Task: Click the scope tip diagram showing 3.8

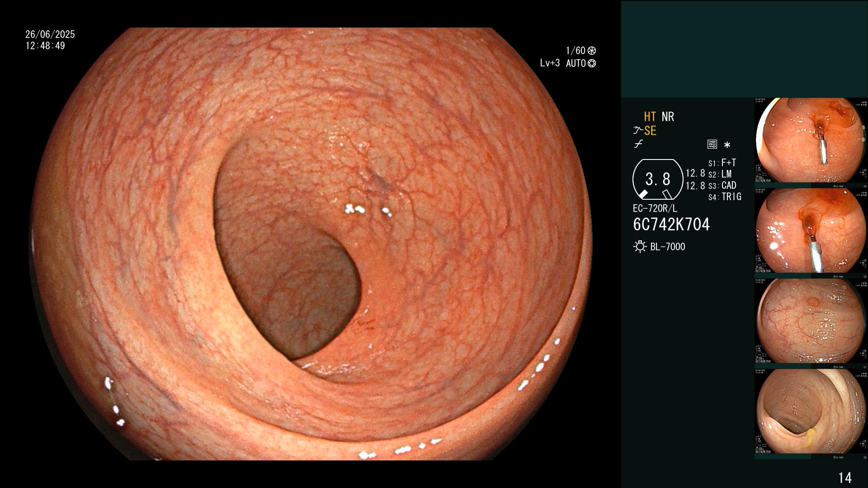Action: (x=657, y=179)
